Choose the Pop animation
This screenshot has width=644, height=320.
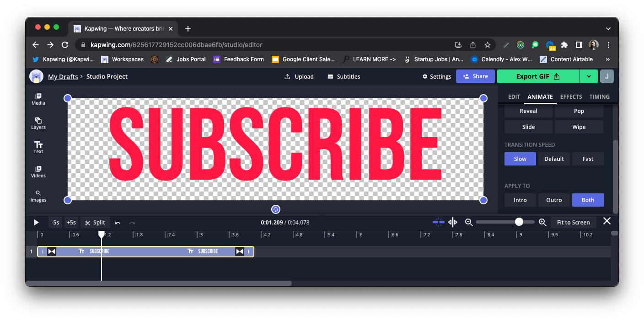[579, 111]
